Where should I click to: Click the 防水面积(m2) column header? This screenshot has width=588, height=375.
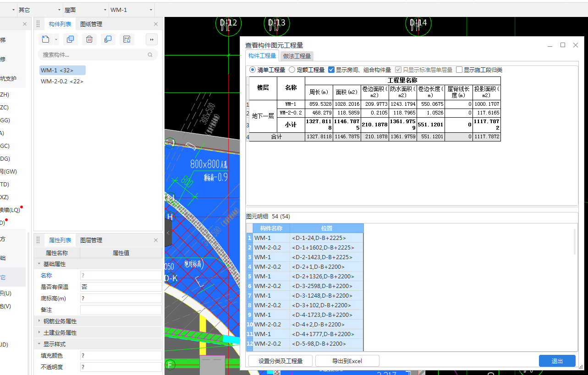click(402, 92)
